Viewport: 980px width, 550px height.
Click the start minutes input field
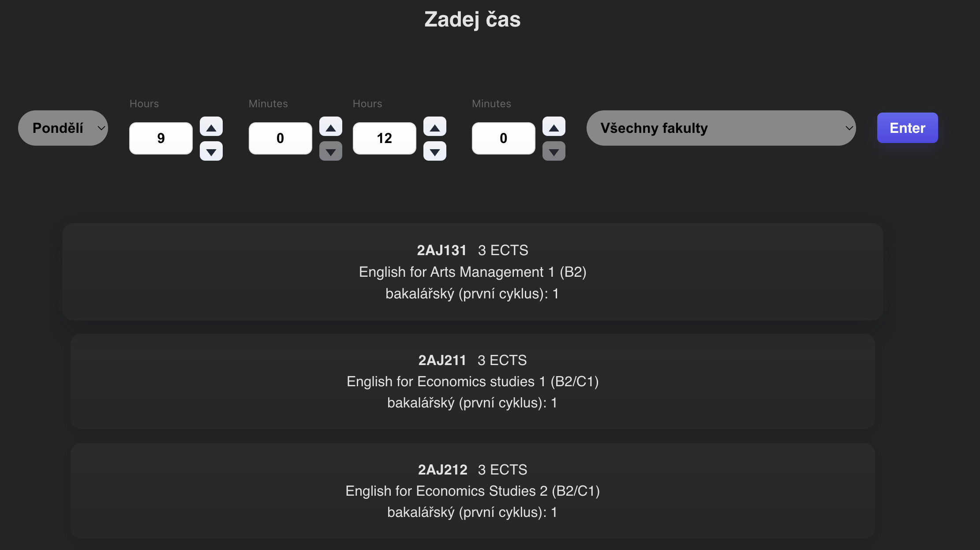click(280, 138)
